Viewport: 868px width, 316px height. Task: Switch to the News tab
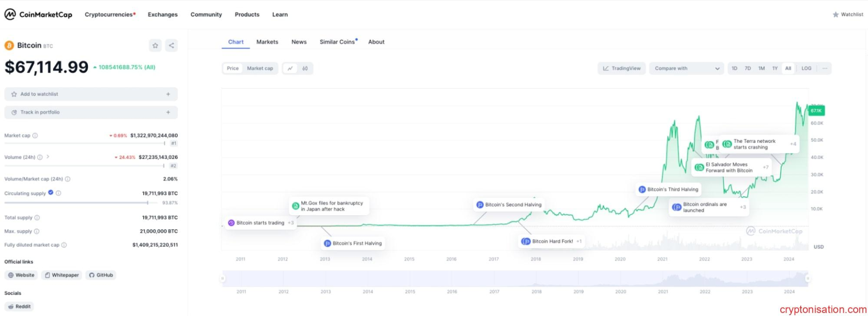tap(299, 42)
